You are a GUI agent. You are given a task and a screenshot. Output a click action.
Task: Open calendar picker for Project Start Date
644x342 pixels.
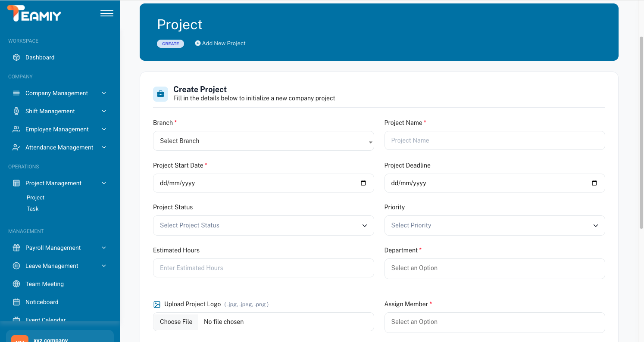point(363,183)
